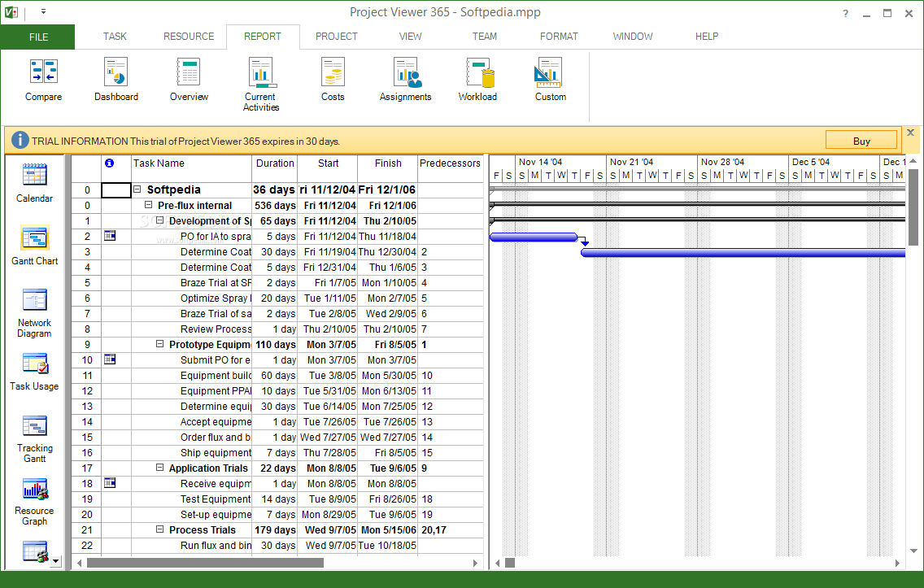This screenshot has width=924, height=588.
Task: Switch to Resource Graph view
Action: (35, 502)
